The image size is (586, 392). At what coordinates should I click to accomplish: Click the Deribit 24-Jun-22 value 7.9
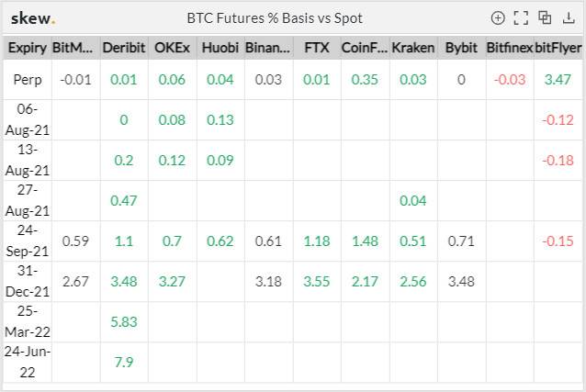[124, 362]
